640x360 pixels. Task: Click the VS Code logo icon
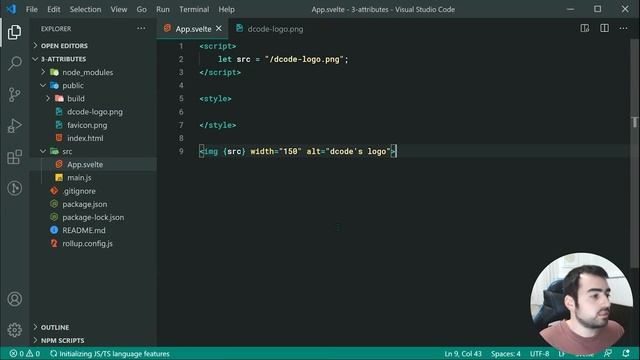click(11, 9)
